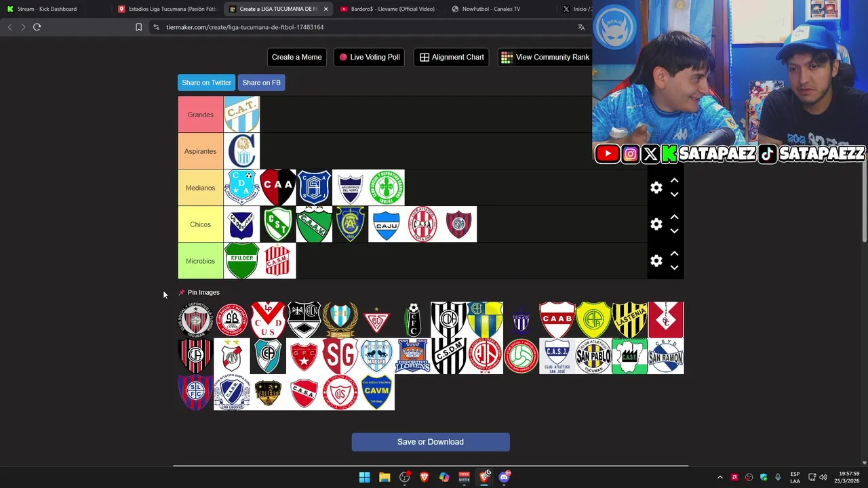Share on Twitter button

pos(206,83)
